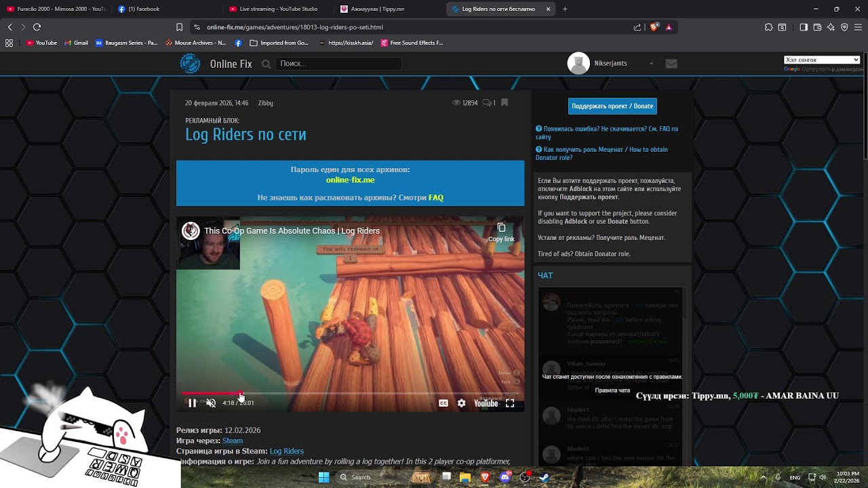Click the views eye icon
Image resolution: width=868 pixels, height=488 pixels.
456,103
